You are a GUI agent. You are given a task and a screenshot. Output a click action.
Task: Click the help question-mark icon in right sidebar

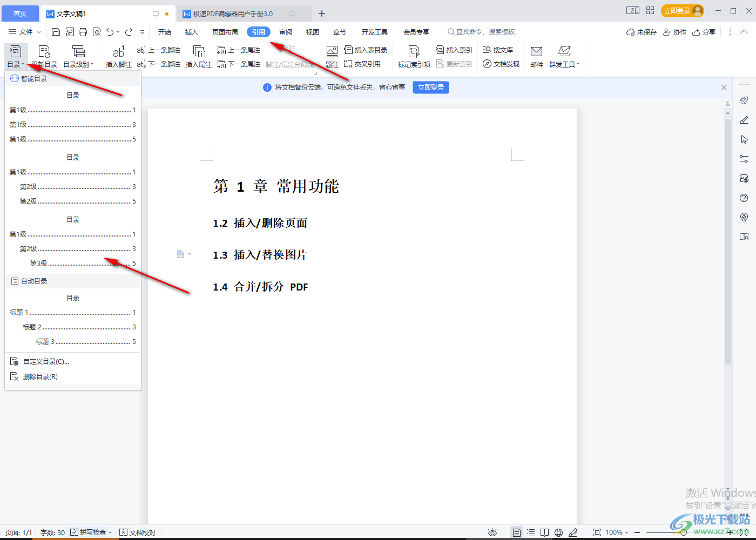click(744, 198)
